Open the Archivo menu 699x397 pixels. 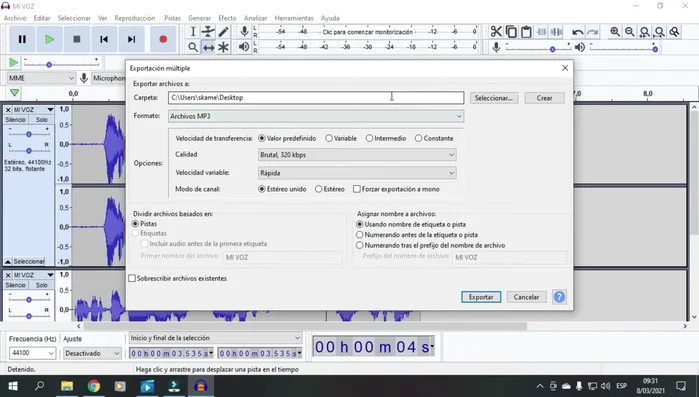tap(15, 18)
